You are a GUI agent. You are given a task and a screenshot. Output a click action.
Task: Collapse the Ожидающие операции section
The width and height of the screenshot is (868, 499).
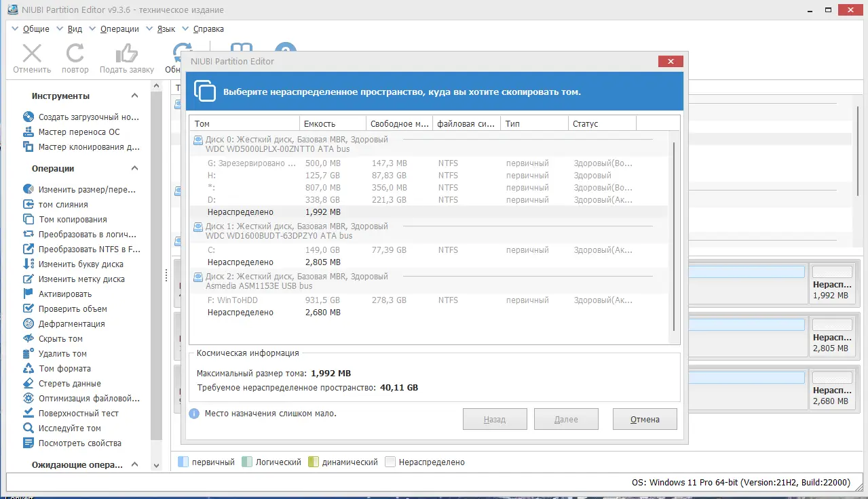pyautogui.click(x=134, y=464)
